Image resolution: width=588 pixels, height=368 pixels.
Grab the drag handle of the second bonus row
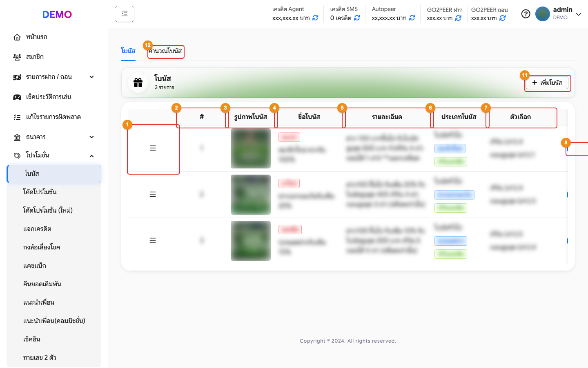(x=153, y=194)
